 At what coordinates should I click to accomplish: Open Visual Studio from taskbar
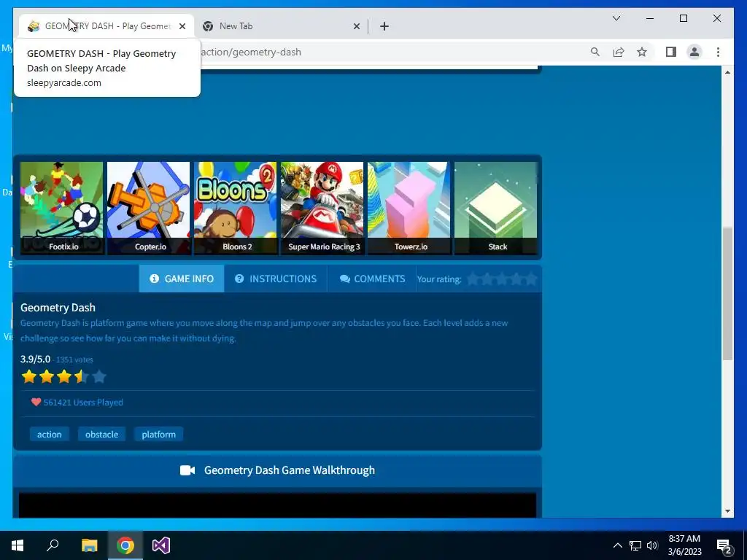tap(161, 545)
